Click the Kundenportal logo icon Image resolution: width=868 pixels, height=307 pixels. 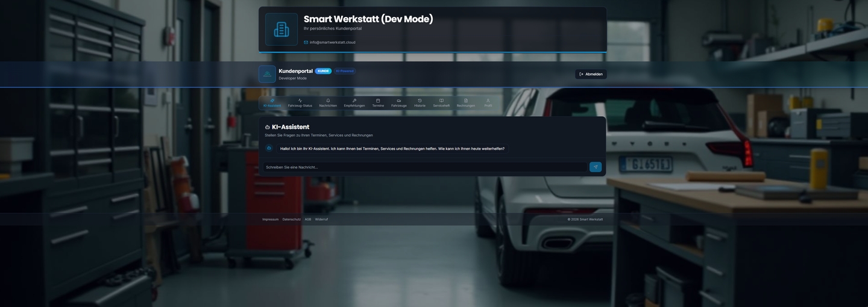click(267, 74)
